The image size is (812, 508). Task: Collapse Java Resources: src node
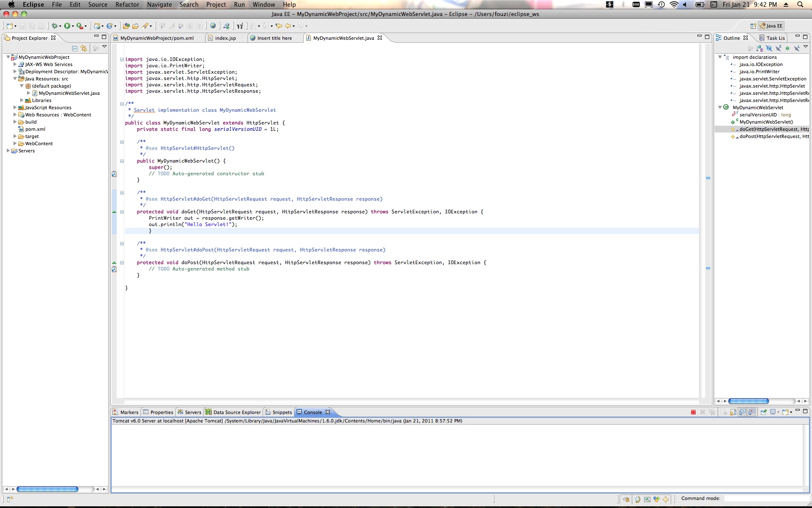15,79
